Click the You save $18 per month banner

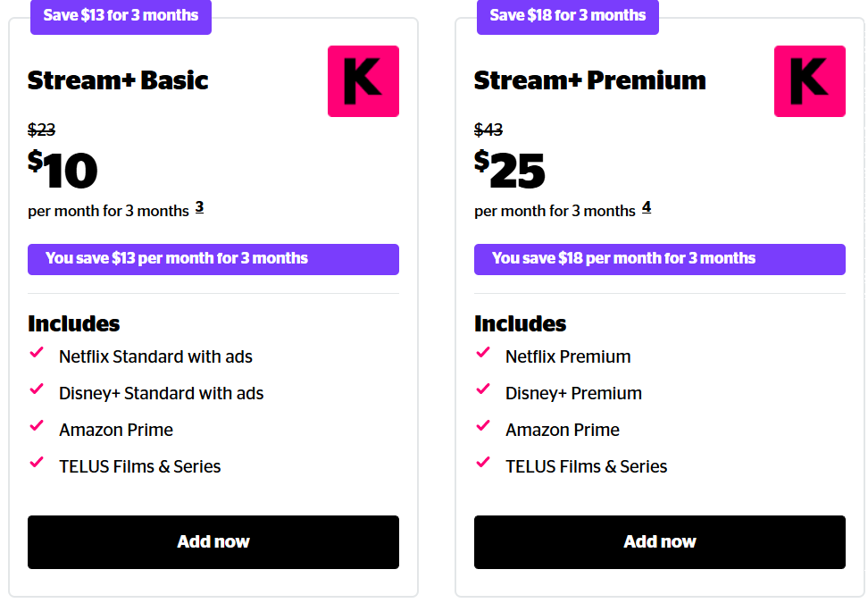[x=660, y=259]
